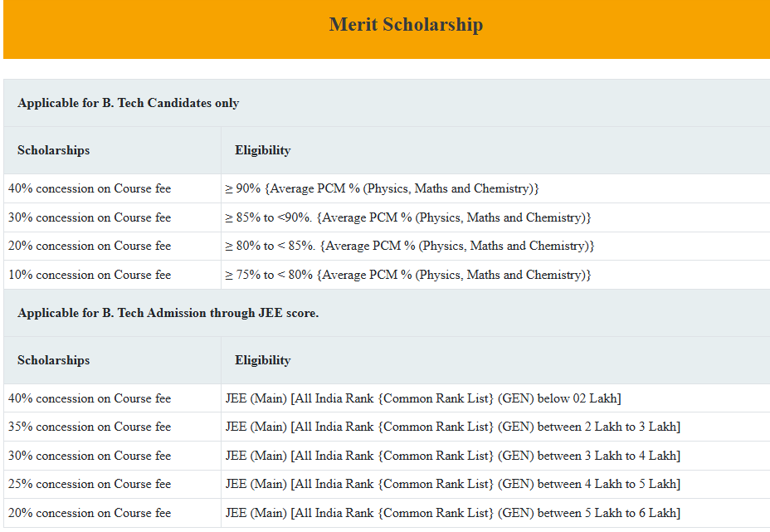Click Scholarships column header in PCM table
Screen dimensions: 770x532
tap(53, 150)
